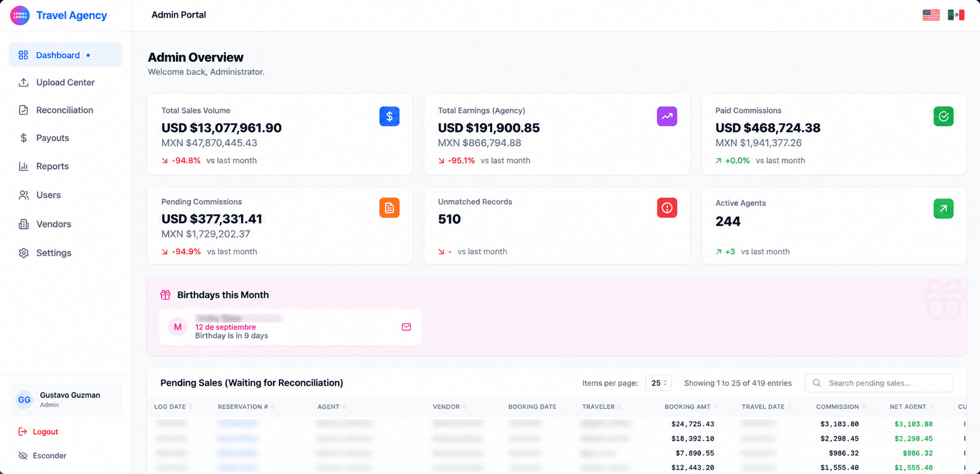Viewport: 980px width, 474px height.
Task: Click the green arrow Active Agents icon
Action: coord(944,209)
